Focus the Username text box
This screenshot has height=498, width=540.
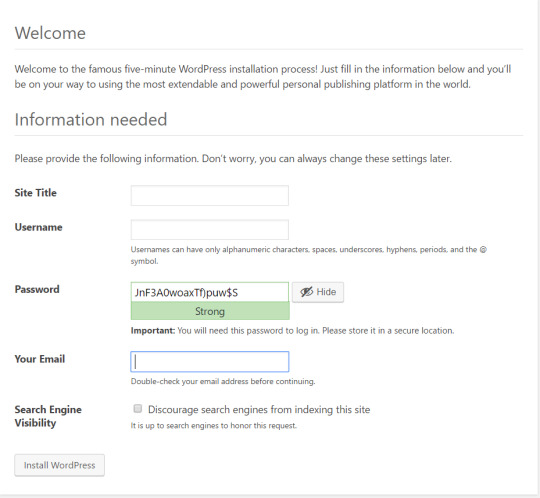[x=209, y=230]
